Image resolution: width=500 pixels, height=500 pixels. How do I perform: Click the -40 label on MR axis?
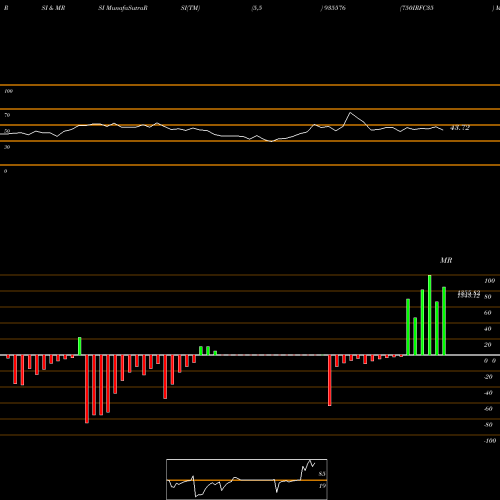coord(488,393)
